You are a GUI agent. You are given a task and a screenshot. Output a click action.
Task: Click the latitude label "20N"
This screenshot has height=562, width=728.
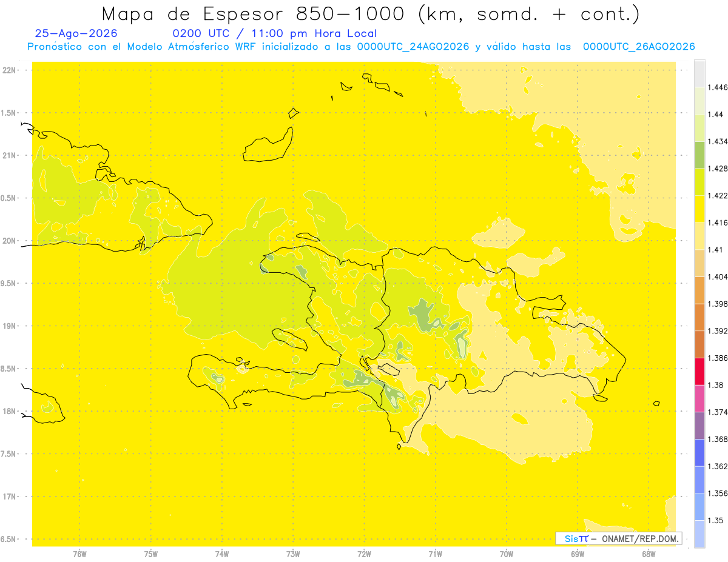(10, 241)
